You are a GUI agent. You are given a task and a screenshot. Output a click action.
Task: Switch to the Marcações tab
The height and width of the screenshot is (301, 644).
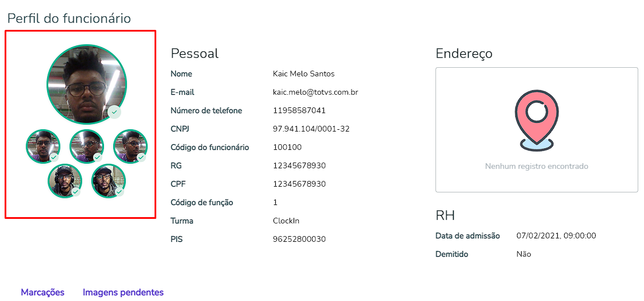tap(43, 292)
